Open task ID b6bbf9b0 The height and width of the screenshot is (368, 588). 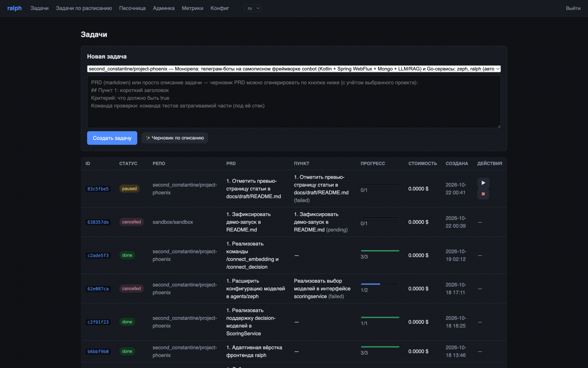[98, 351]
